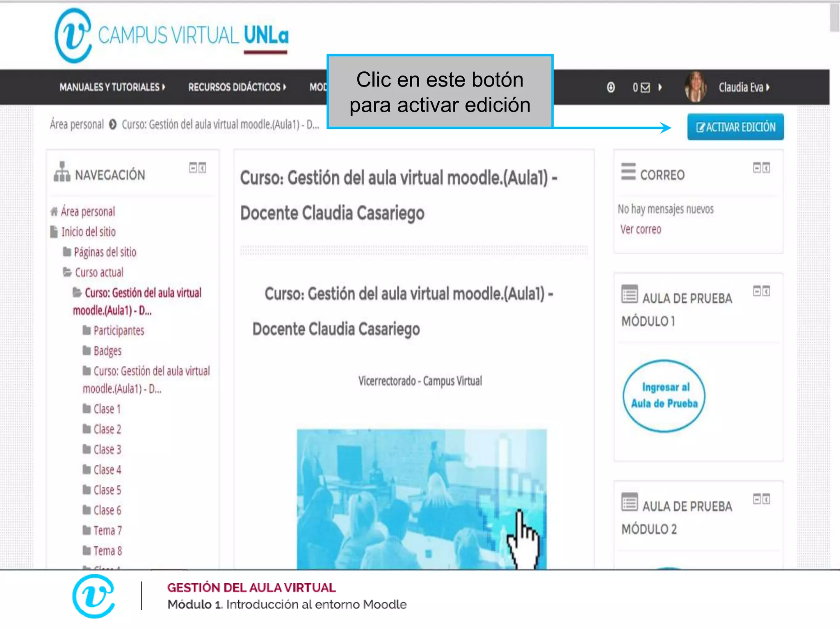This screenshot has width=840, height=630.
Task: Click folder icon beside Tema 8
Action: click(x=87, y=550)
